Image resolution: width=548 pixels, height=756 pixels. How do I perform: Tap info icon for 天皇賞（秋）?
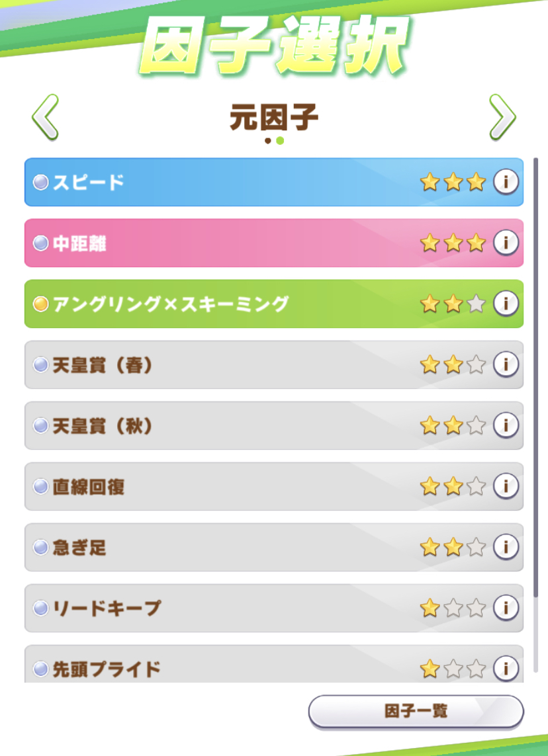[x=506, y=425]
